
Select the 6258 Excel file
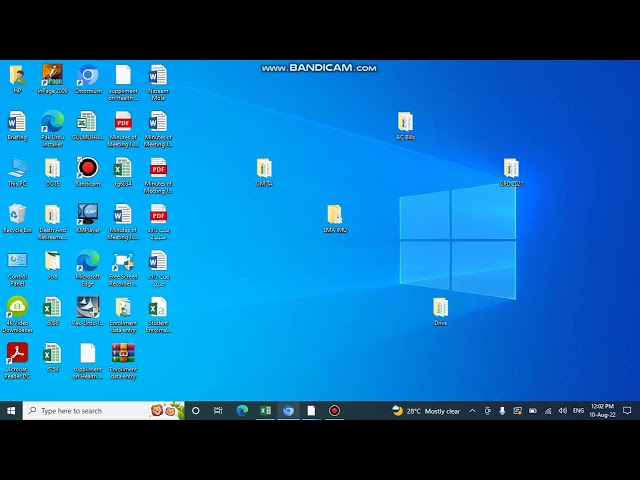click(x=52, y=358)
